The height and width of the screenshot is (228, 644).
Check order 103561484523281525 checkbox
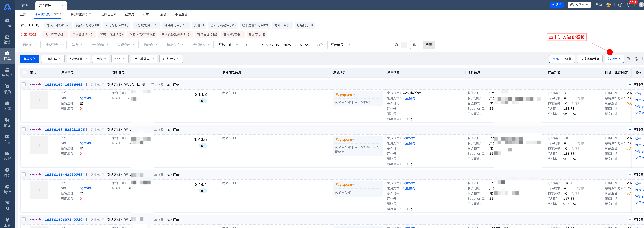pyautogui.click(x=24, y=129)
